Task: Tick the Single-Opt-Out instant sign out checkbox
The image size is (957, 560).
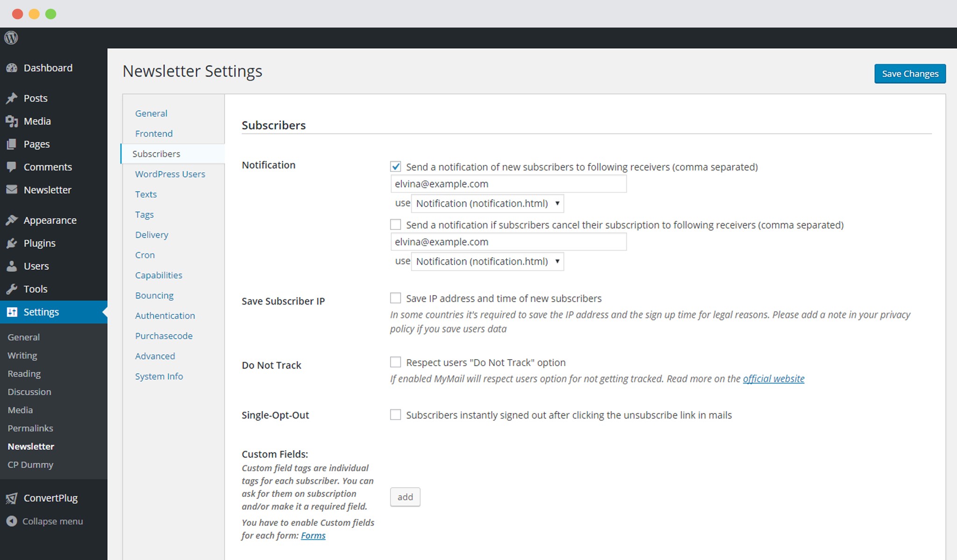Action: [396, 415]
